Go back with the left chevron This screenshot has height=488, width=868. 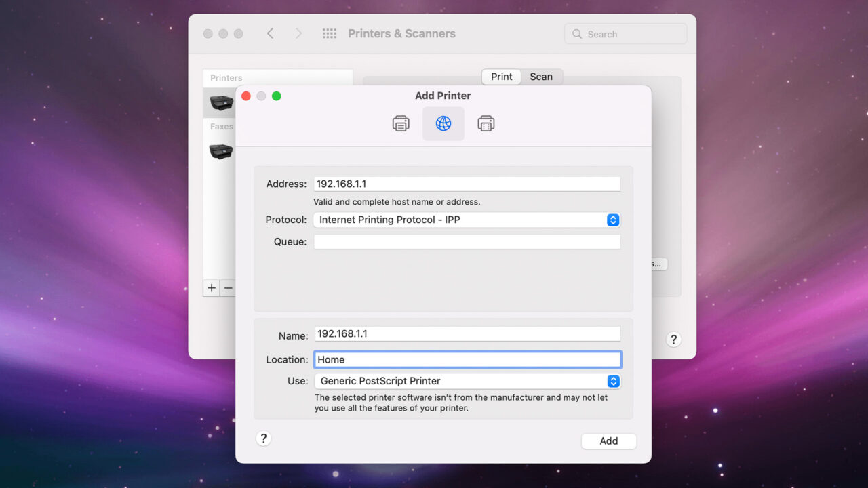click(270, 34)
